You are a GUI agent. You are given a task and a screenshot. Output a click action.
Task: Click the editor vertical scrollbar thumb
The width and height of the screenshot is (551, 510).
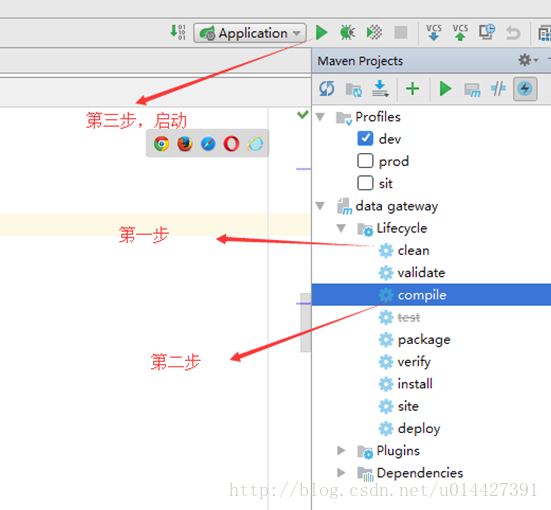(x=305, y=322)
